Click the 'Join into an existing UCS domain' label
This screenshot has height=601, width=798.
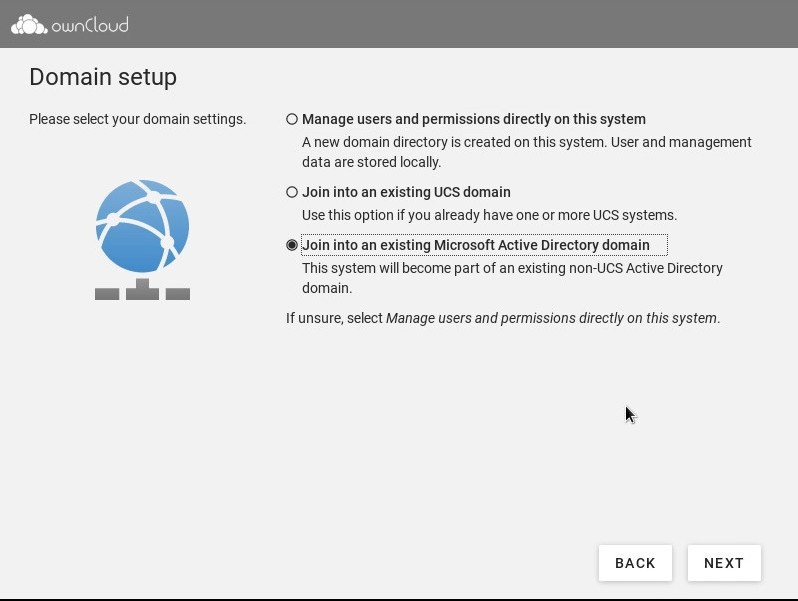(x=406, y=192)
